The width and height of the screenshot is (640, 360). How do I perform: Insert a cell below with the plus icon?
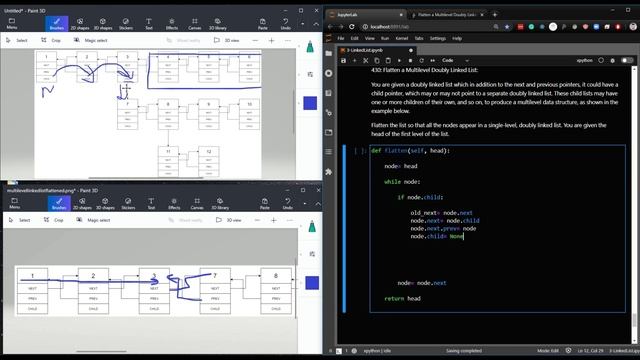click(x=354, y=60)
